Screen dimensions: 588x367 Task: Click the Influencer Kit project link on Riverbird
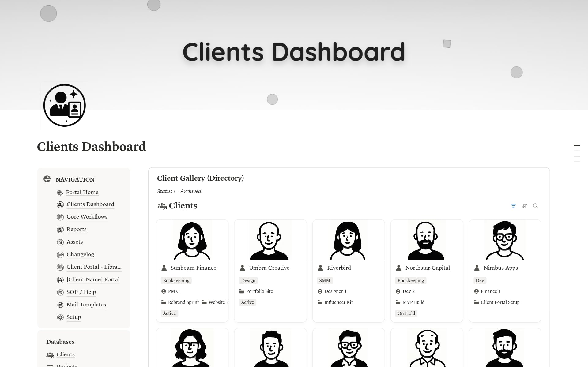tap(338, 302)
